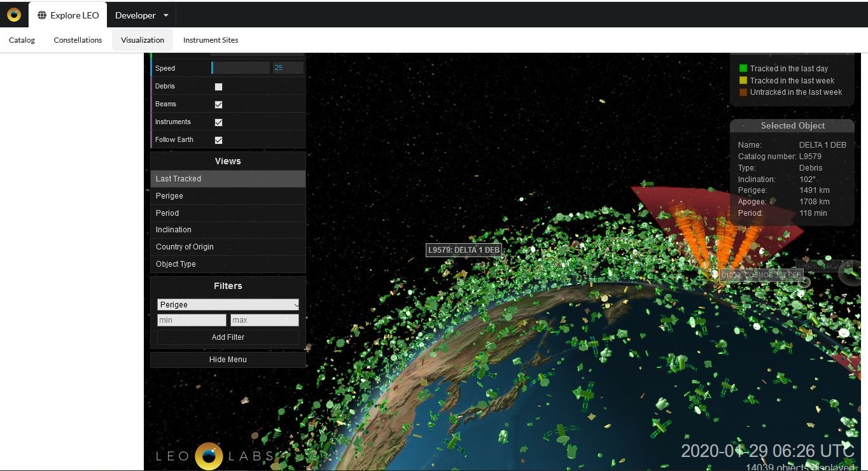Switch to the Constellations tab

pyautogui.click(x=78, y=40)
